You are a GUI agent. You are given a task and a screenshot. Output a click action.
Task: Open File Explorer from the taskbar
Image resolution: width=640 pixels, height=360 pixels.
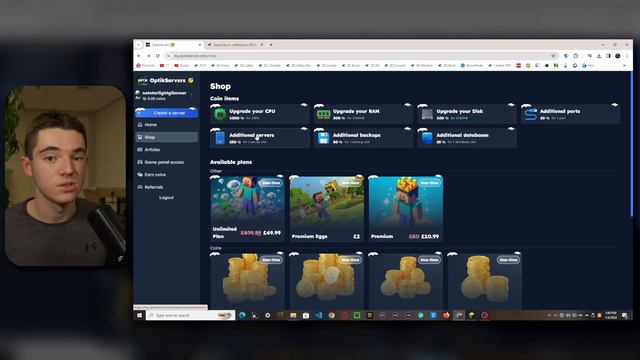293,315
